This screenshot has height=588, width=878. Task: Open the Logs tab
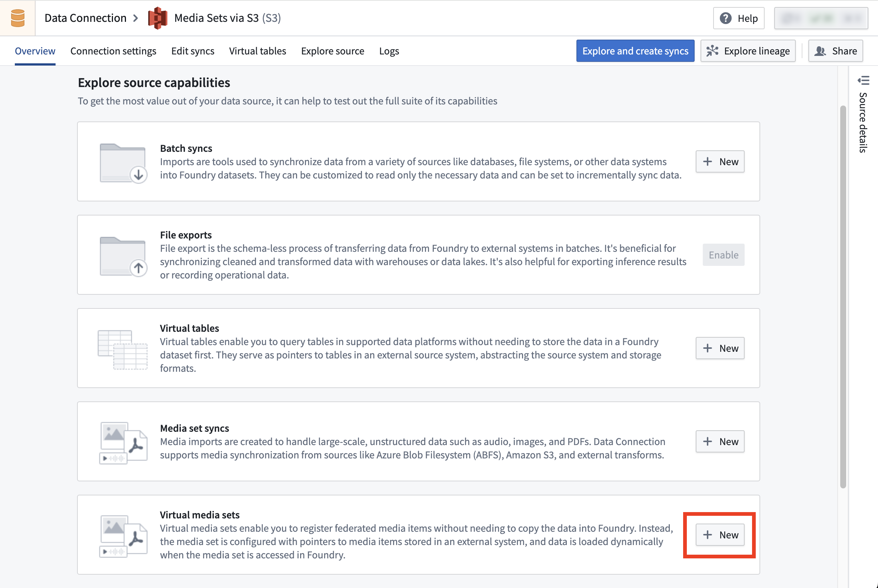[389, 51]
